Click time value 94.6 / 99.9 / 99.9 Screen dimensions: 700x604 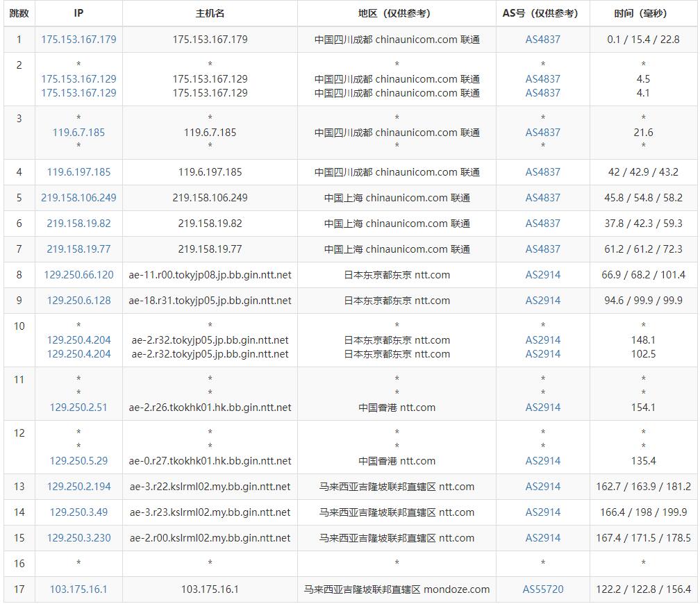click(643, 301)
